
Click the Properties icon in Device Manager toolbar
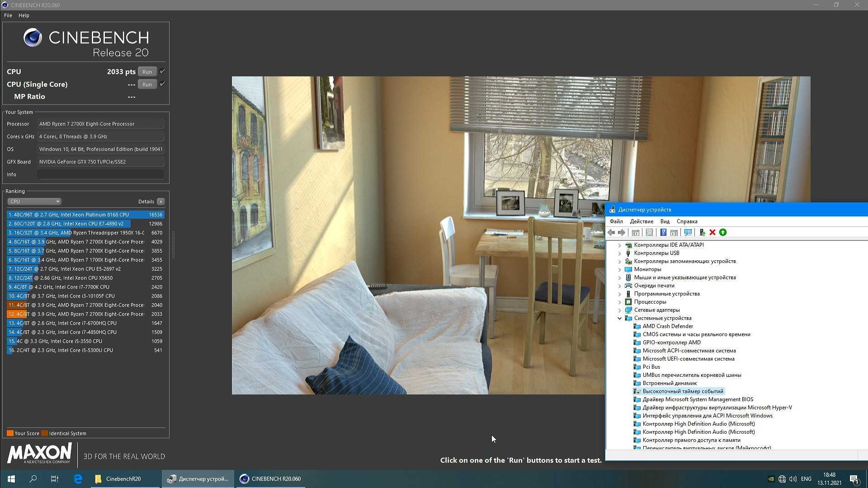click(x=649, y=232)
